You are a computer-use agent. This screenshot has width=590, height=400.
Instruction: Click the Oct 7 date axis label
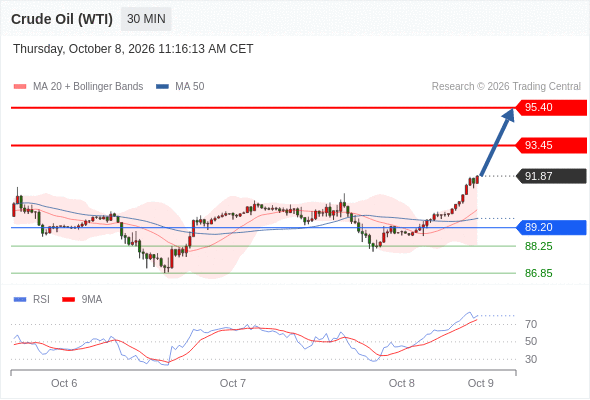(233, 383)
